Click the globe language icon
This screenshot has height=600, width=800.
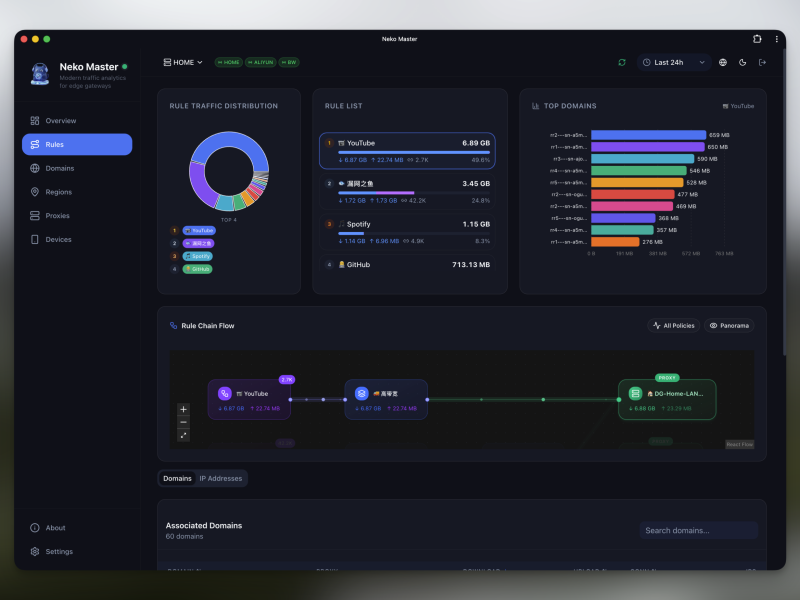723,62
